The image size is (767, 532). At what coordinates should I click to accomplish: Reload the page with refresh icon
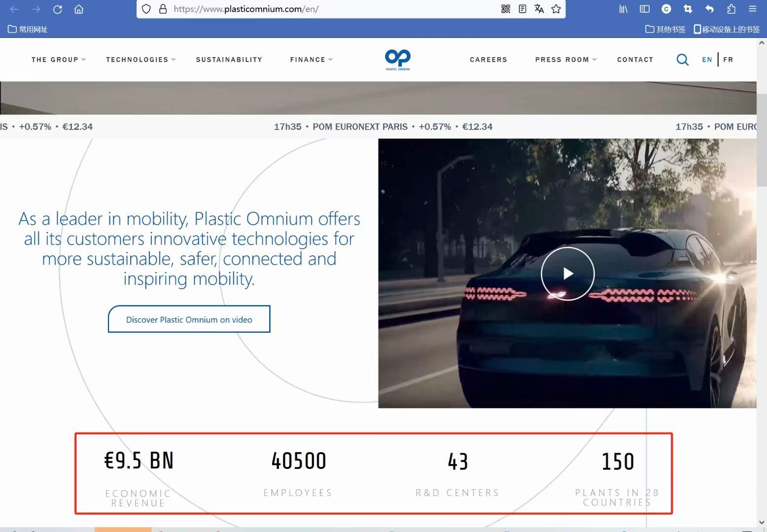point(57,9)
